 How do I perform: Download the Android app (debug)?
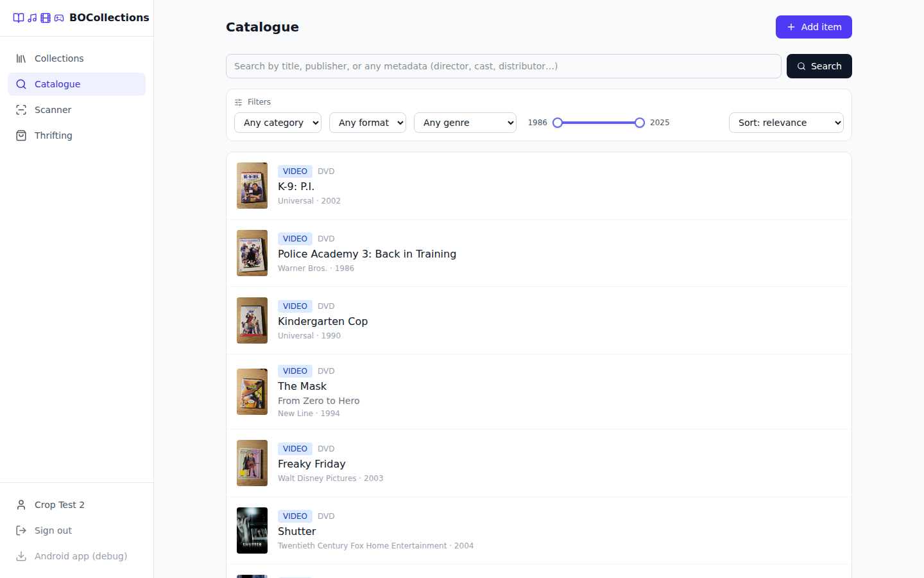pyautogui.click(x=76, y=556)
